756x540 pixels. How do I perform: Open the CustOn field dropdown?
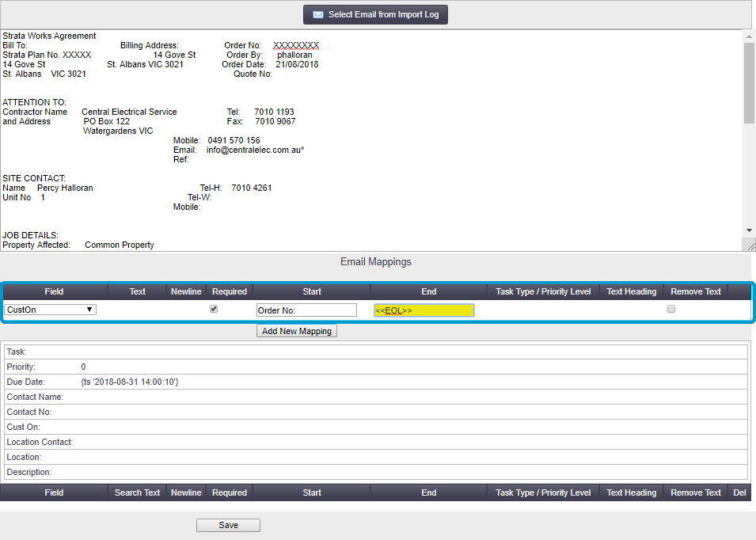(x=50, y=310)
